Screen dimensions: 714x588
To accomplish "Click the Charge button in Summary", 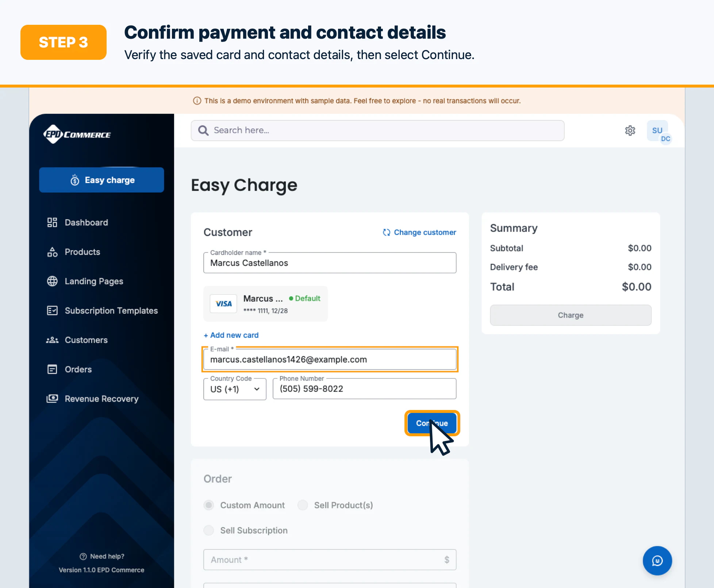I will coord(571,315).
